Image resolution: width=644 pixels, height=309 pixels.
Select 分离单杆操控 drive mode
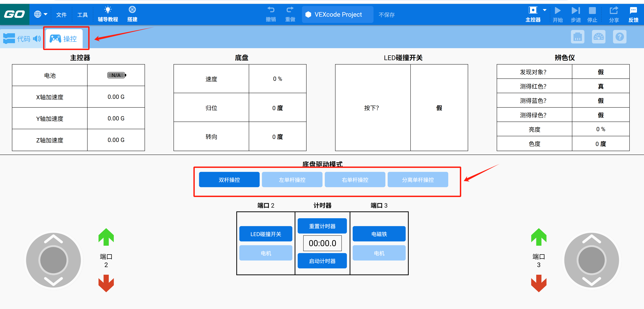tap(418, 179)
